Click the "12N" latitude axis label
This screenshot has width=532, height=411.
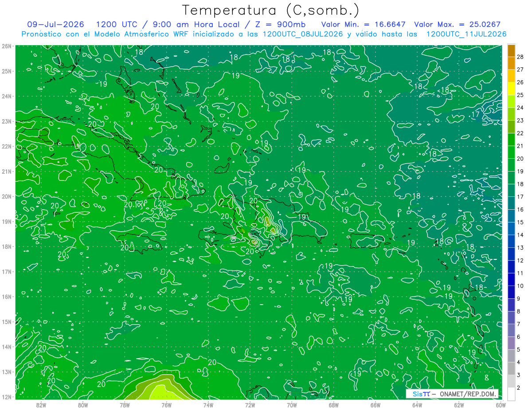[x=6, y=397]
